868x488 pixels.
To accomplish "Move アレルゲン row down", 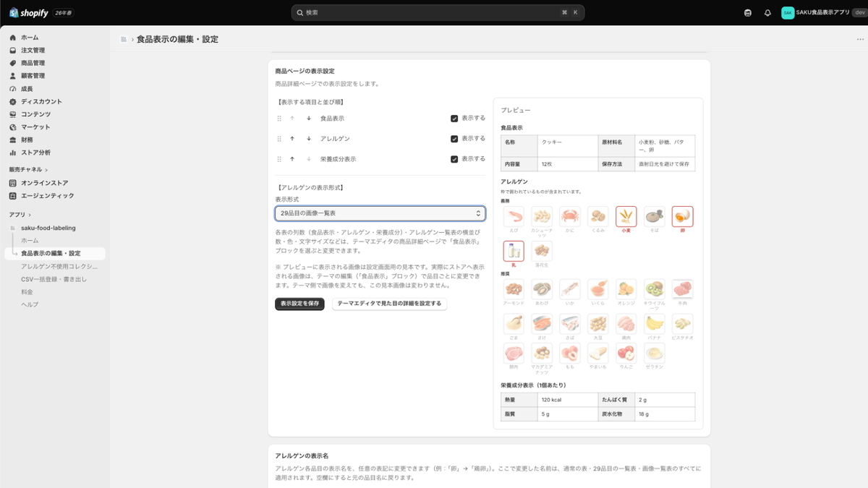I will point(309,138).
